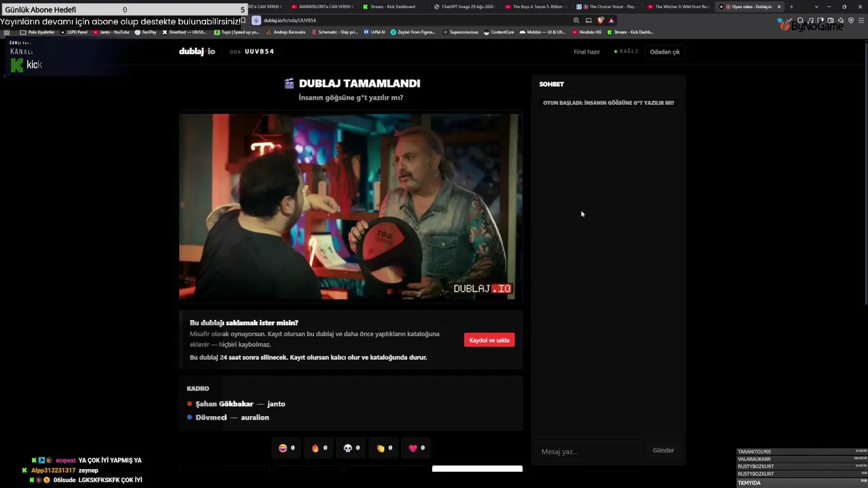Click the 'Final hazır' status text
Screen dimensions: 868x488
tap(587, 52)
